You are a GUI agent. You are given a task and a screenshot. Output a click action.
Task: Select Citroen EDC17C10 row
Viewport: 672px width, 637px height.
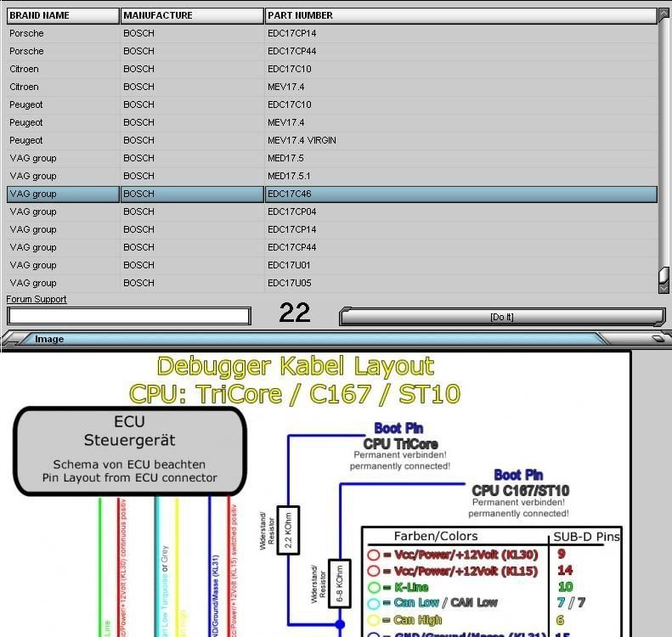click(332, 69)
